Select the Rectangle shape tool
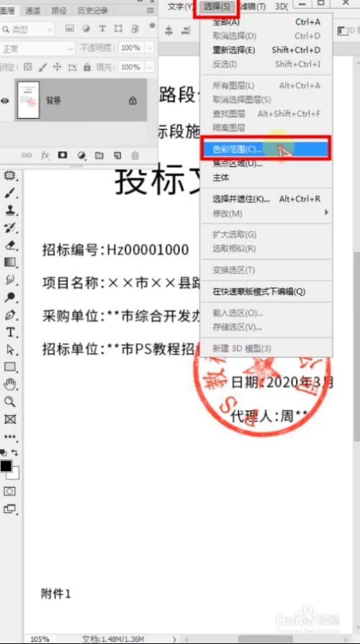The image size is (360, 644). pyautogui.click(x=10, y=366)
